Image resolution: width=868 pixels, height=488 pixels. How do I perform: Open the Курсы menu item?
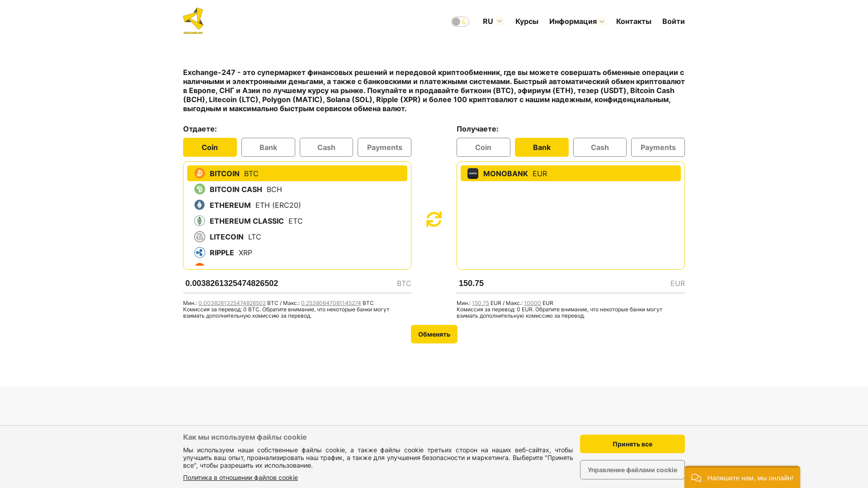527,21
